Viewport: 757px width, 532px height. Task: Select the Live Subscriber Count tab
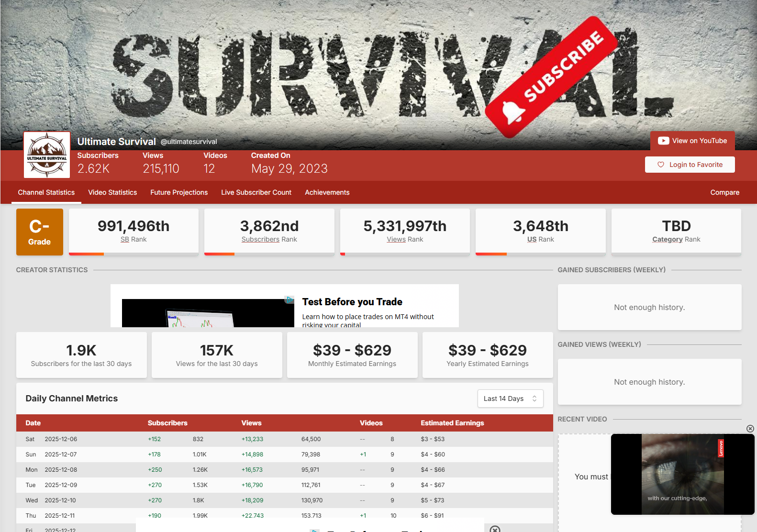click(256, 192)
